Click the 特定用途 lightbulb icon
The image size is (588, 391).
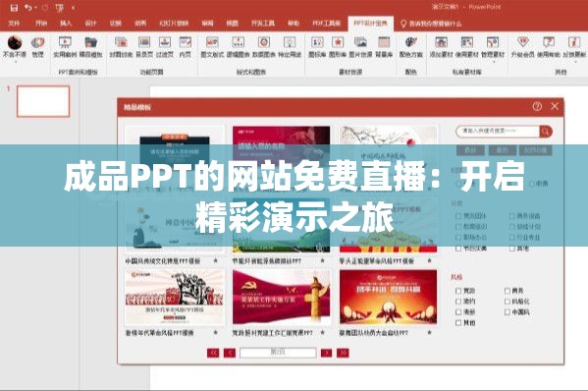[x=290, y=47]
